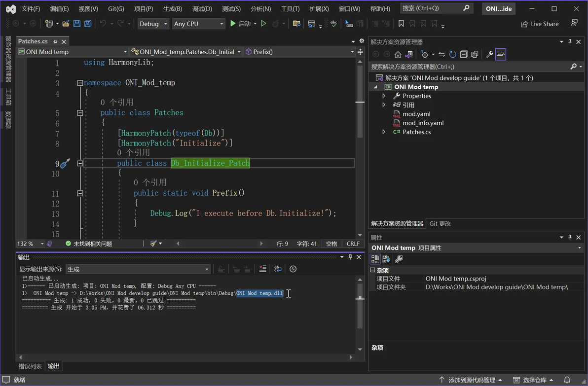Switch Properties grid to categorized view
The width and height of the screenshot is (588, 386).
375,259
